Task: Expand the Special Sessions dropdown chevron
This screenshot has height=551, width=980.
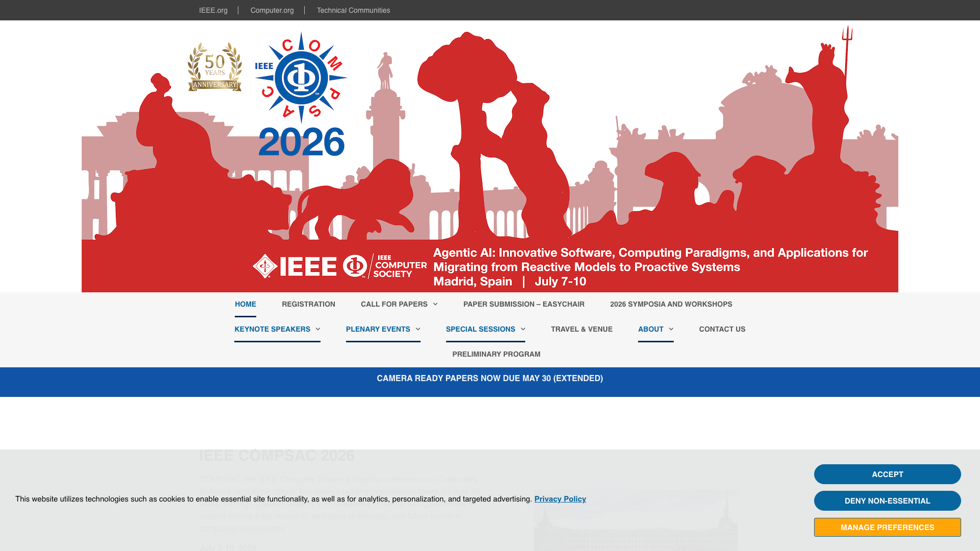Action: (x=523, y=329)
